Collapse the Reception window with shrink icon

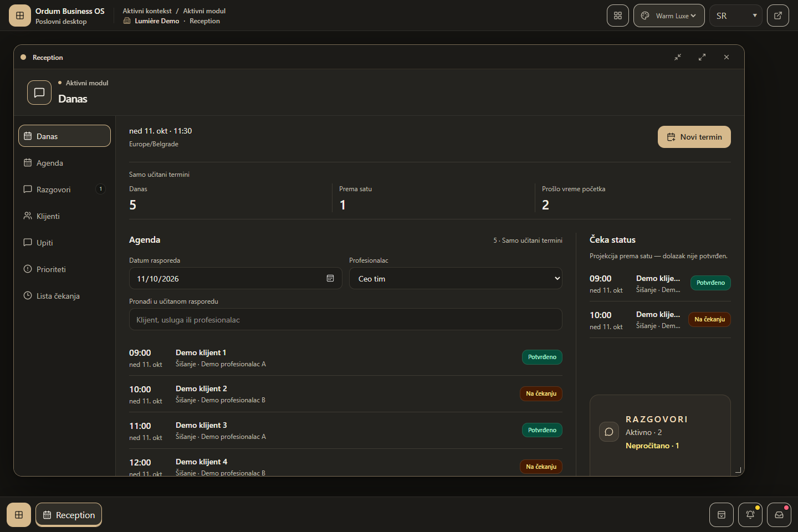[678, 57]
